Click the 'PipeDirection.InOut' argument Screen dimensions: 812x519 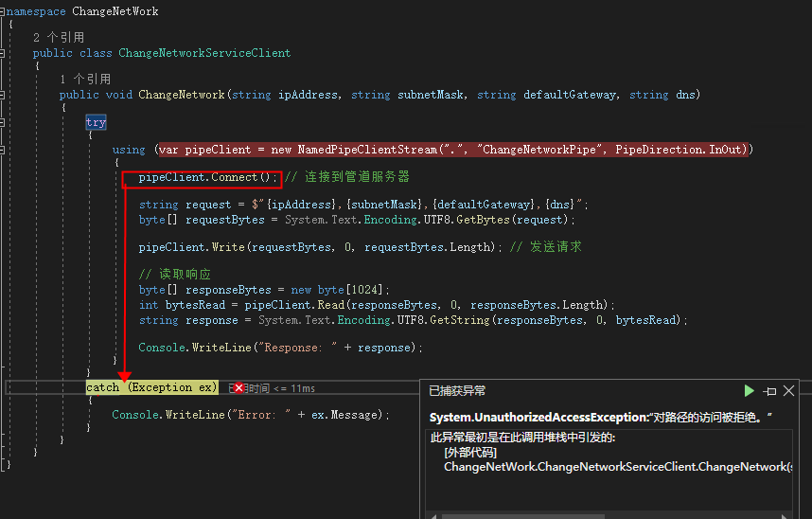(x=679, y=150)
